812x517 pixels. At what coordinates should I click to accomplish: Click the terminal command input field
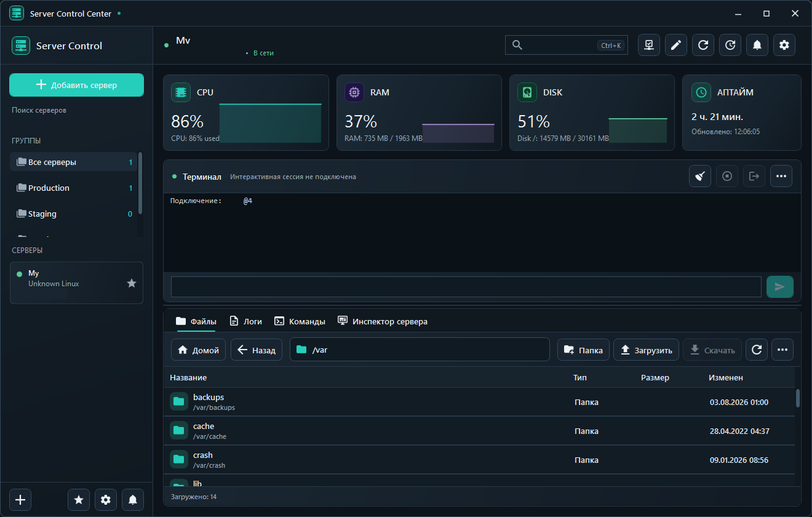[x=466, y=287]
